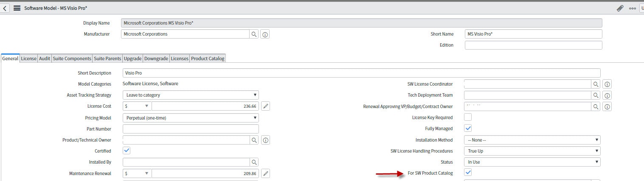Search Manufacturer with the magnifier icon
The image size is (644, 181).
pyautogui.click(x=254, y=34)
